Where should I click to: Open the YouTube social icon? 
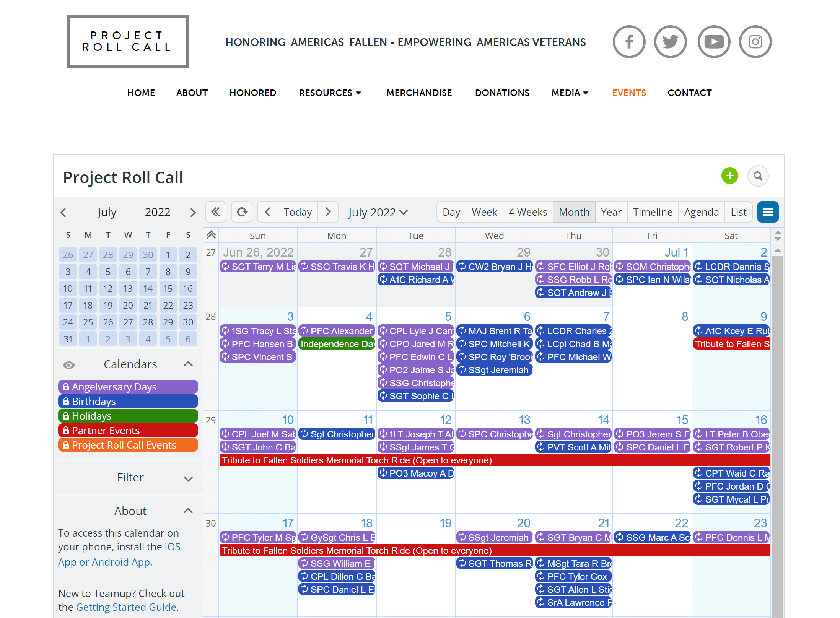pyautogui.click(x=714, y=42)
